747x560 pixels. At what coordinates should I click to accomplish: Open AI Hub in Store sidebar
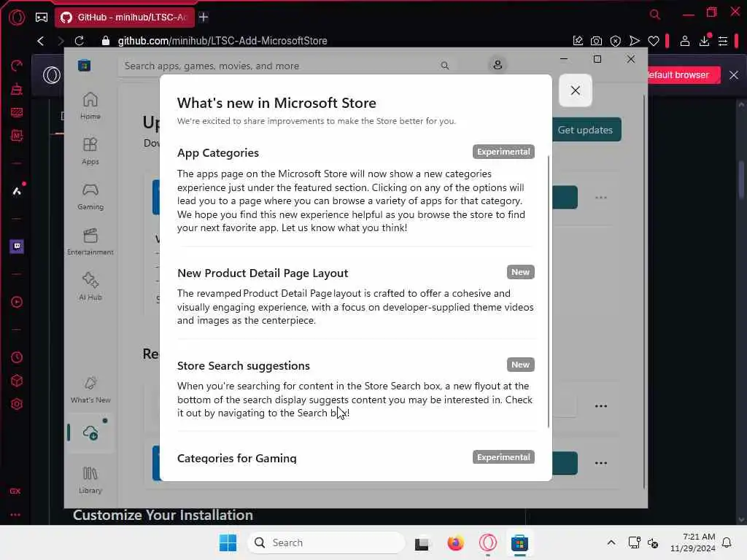[x=90, y=286]
